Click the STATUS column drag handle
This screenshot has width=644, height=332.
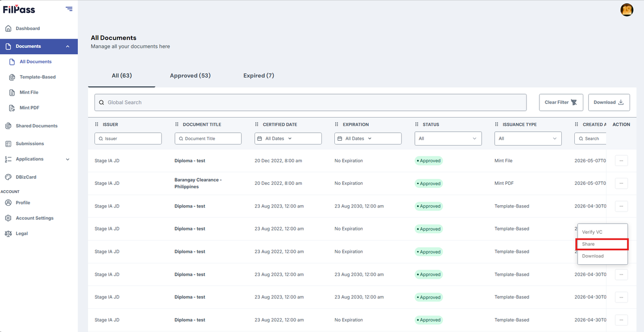pyautogui.click(x=417, y=124)
